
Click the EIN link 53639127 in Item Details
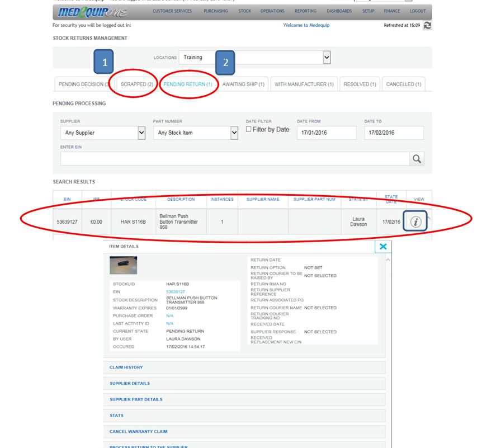pos(176,292)
